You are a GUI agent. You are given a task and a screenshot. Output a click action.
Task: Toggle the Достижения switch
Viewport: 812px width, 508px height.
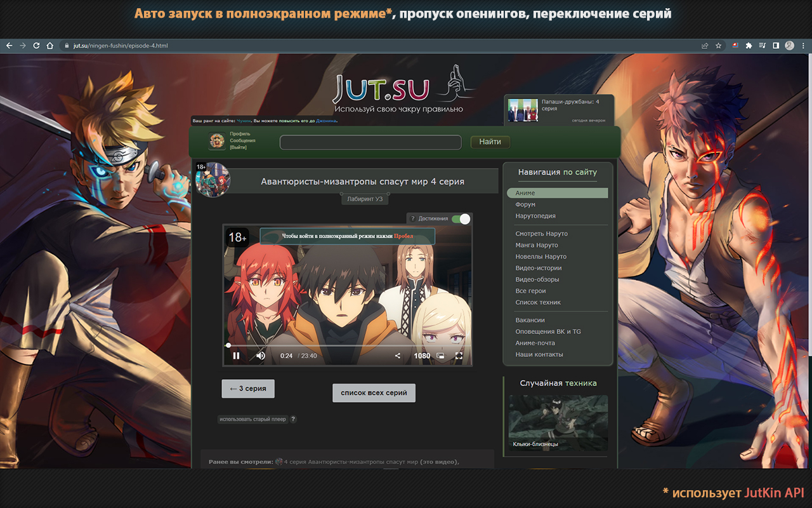461,218
